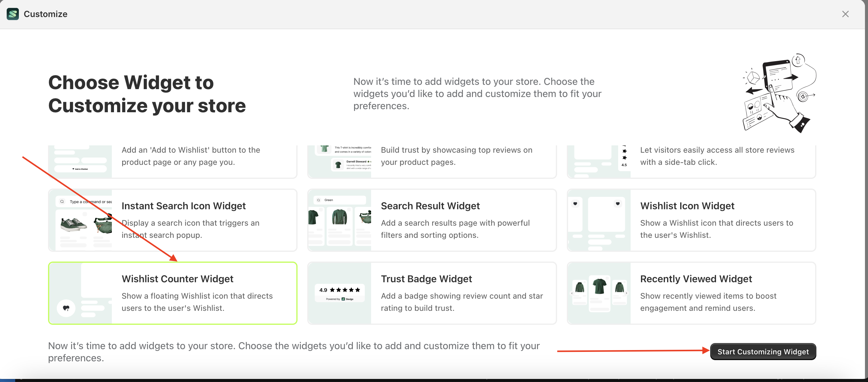This screenshot has width=868, height=382.
Task: Click the Add to Wishlist button preview thumbnail
Action: pyautogui.click(x=80, y=168)
